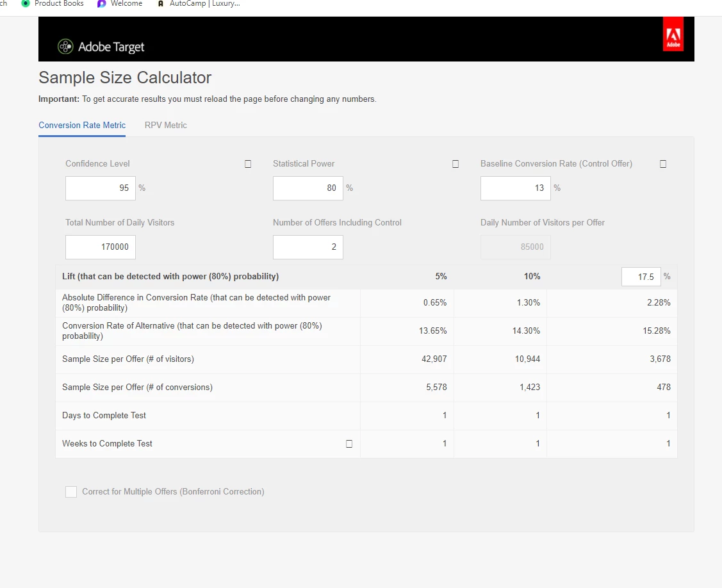Viewport: 722px width, 588px height.
Task: Open the Welcome bookmark
Action: pos(120,4)
